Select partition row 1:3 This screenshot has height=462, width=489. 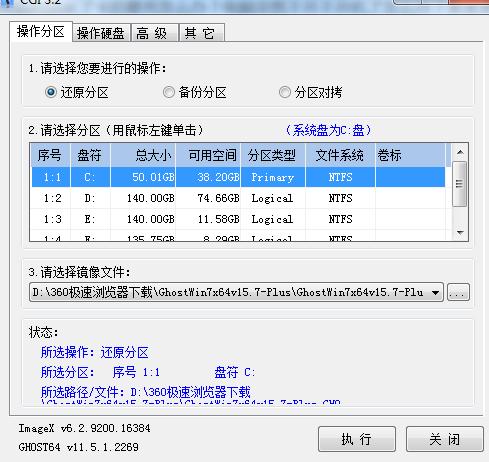[238, 219]
